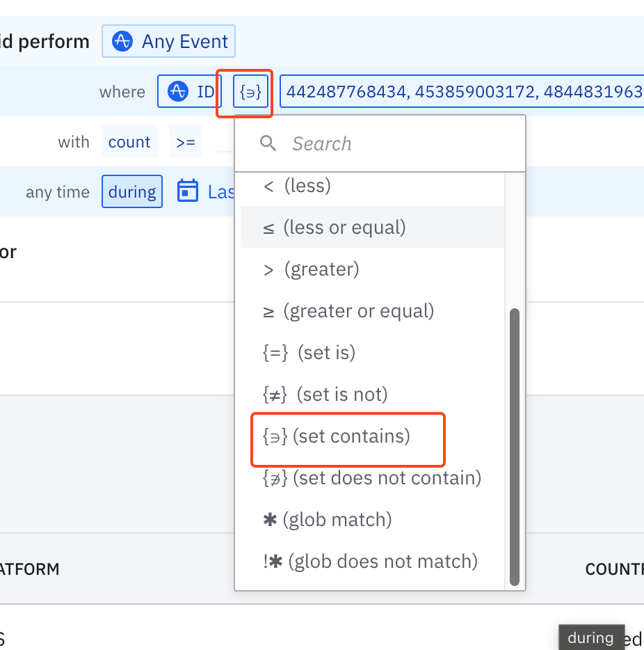Pick the greater than operator
This screenshot has width=644, height=650.
coord(311,269)
